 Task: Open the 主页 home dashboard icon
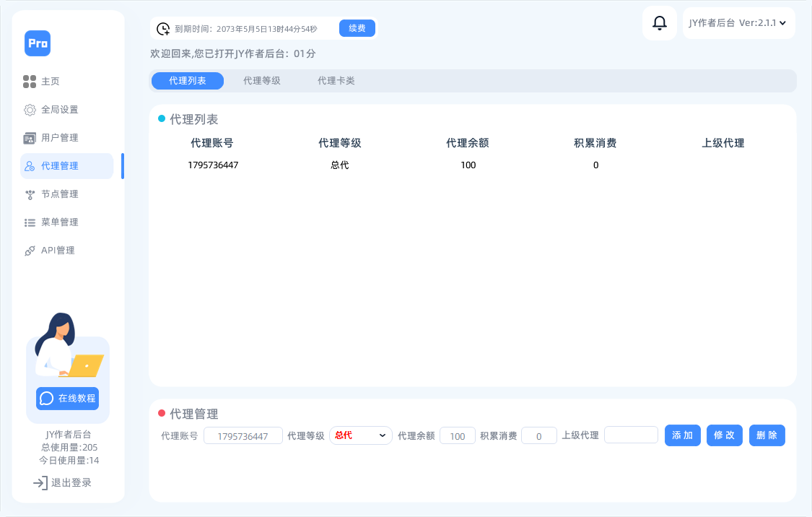30,81
